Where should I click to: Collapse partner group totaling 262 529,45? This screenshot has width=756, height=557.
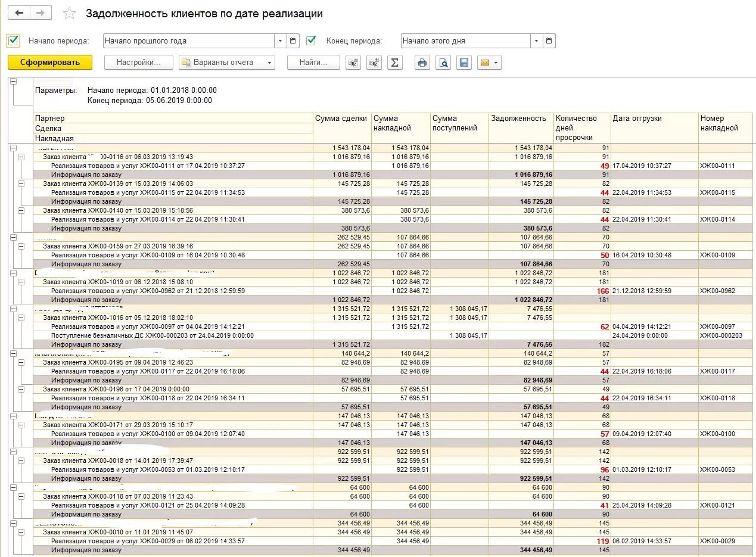pos(13,237)
